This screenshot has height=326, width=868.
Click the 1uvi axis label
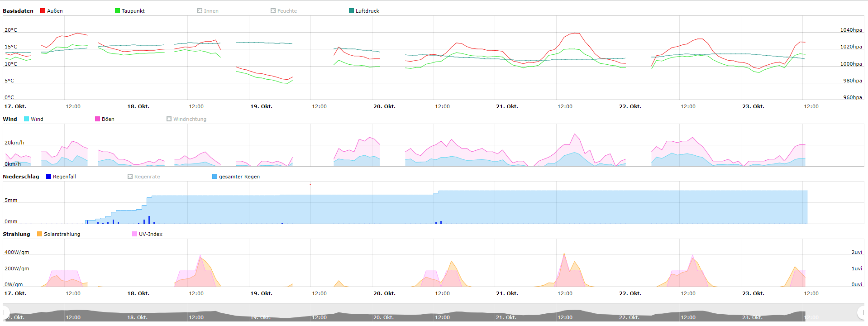tap(857, 268)
